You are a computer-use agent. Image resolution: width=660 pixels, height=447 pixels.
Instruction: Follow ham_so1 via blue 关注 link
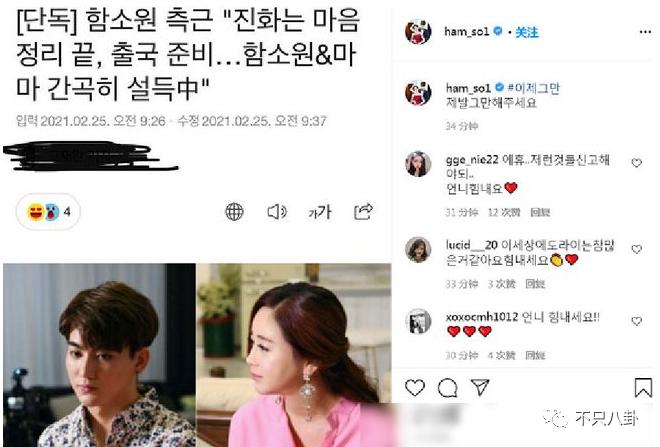pyautogui.click(x=527, y=32)
